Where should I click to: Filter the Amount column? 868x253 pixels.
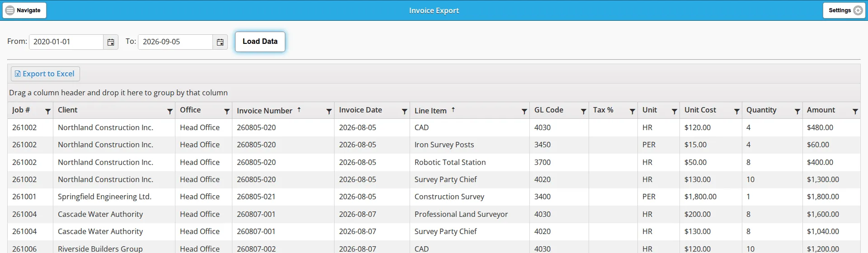(x=855, y=111)
